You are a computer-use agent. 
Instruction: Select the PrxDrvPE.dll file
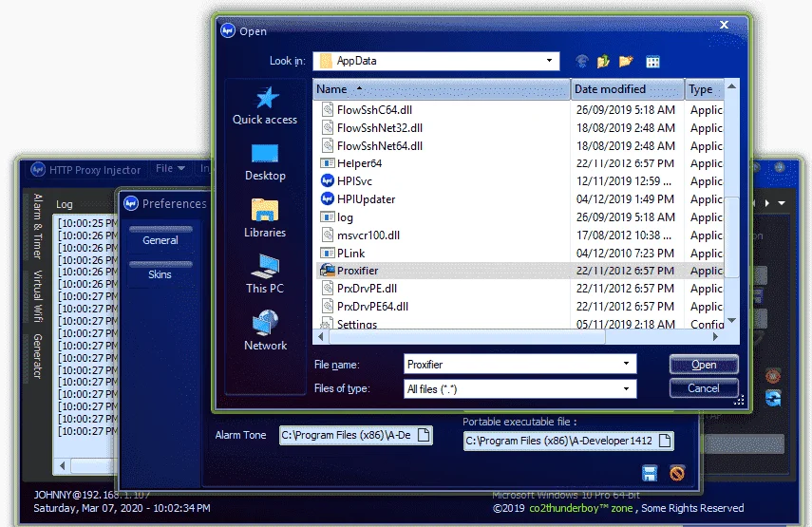click(367, 289)
